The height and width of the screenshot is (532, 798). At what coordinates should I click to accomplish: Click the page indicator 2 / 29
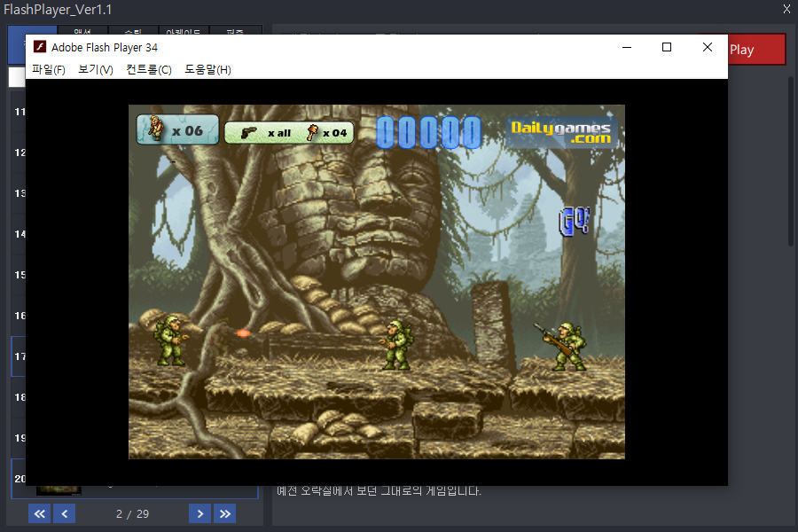[x=132, y=514]
